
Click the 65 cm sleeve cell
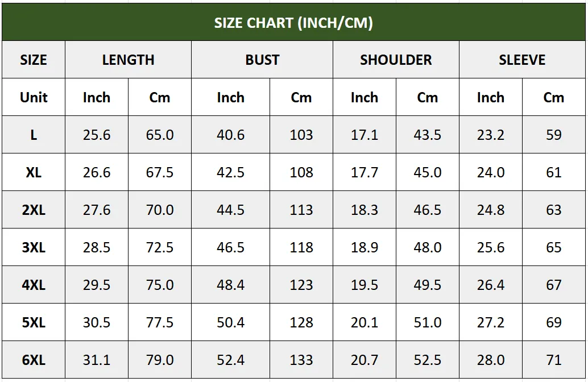(x=554, y=247)
